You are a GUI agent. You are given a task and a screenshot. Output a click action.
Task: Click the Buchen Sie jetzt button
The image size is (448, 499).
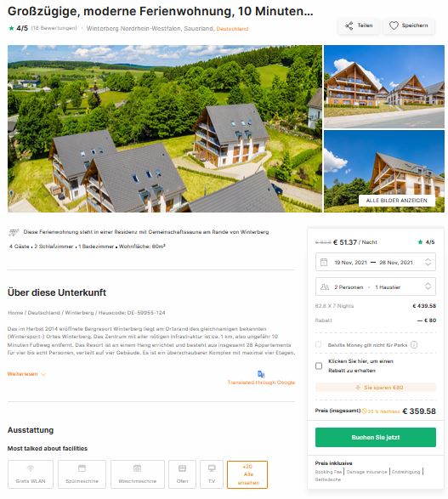pos(376,437)
